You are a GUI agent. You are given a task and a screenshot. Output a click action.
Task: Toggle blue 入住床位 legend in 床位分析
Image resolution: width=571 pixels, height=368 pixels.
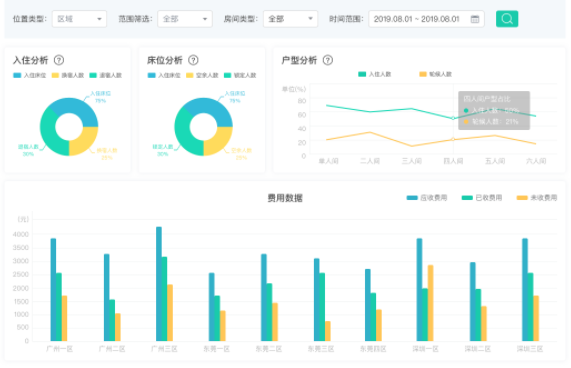[164, 75]
